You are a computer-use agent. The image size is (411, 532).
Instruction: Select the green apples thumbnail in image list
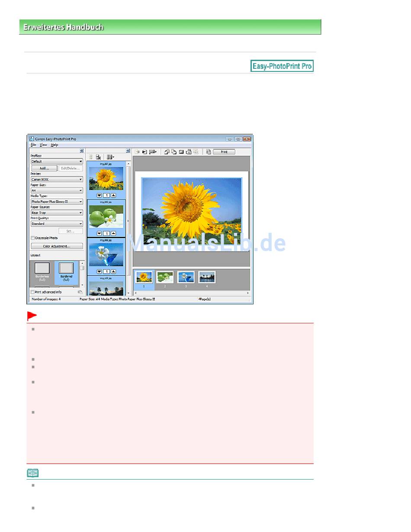tap(106, 217)
